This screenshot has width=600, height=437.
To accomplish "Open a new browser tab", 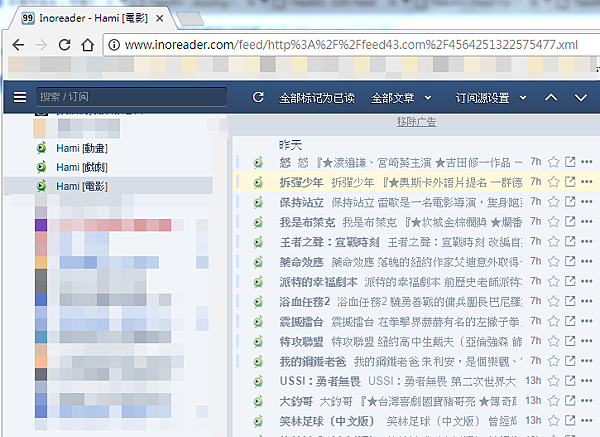I will 190,18.
